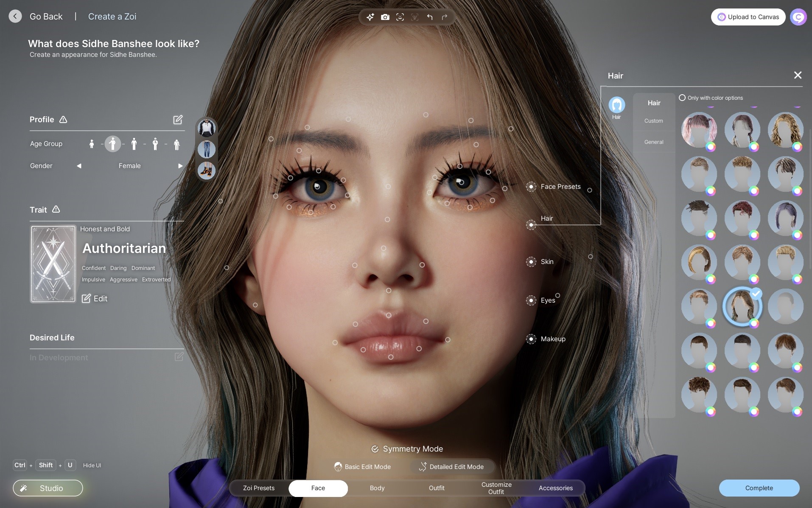Viewport: 812px width, 508px height.
Task: Click the redo arrow icon
Action: coord(445,17)
